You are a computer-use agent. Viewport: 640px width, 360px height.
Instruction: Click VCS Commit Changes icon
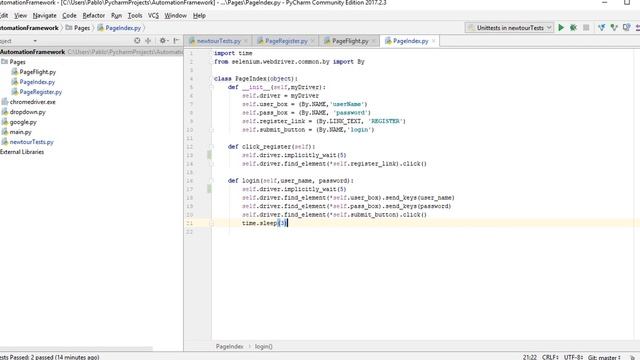(614, 27)
